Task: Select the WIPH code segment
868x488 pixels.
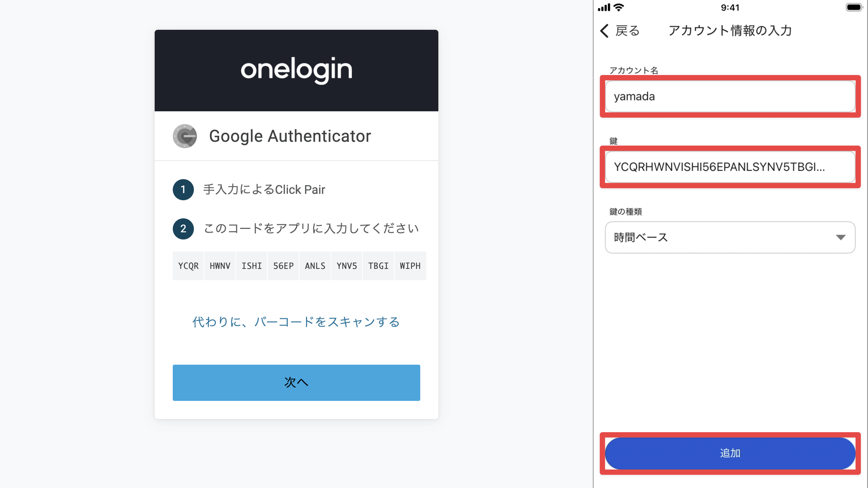Action: point(410,266)
